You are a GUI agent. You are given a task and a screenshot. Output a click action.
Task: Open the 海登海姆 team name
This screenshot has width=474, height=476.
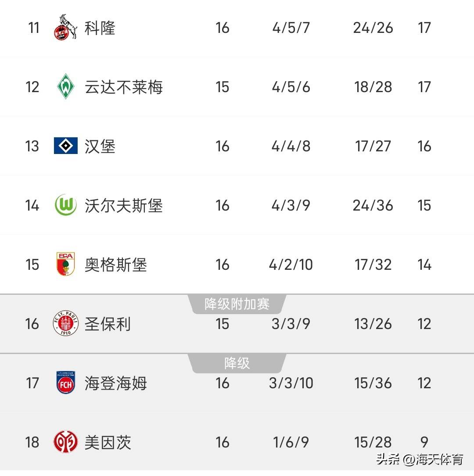coord(116,383)
